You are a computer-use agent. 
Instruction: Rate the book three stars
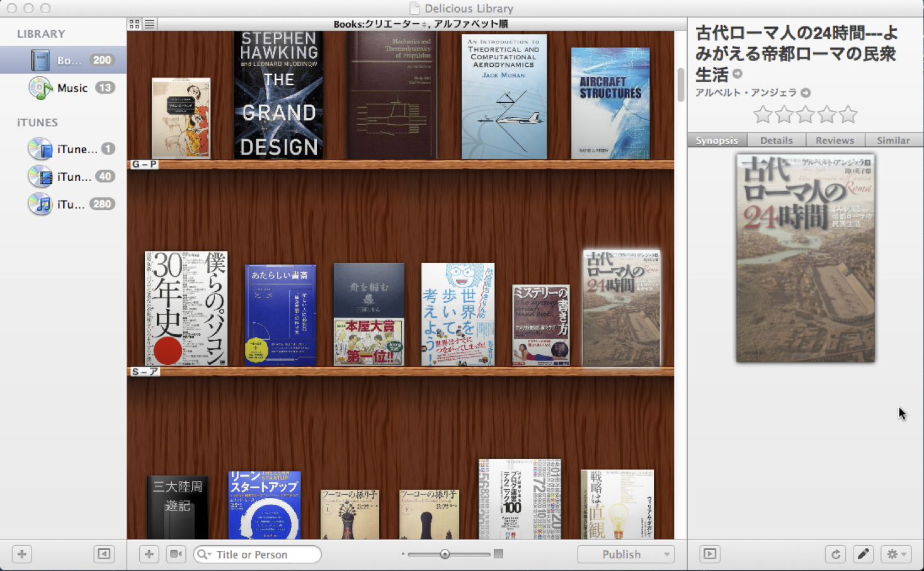coord(806,115)
